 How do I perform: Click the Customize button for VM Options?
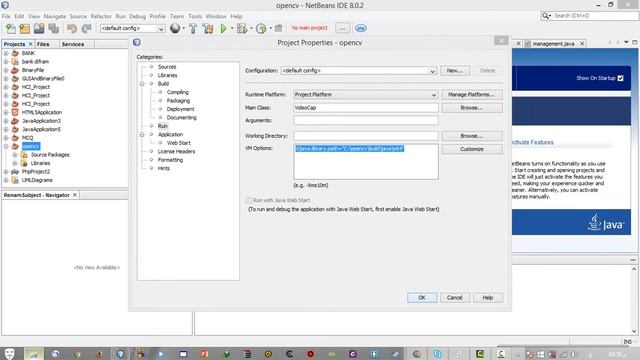click(x=471, y=149)
